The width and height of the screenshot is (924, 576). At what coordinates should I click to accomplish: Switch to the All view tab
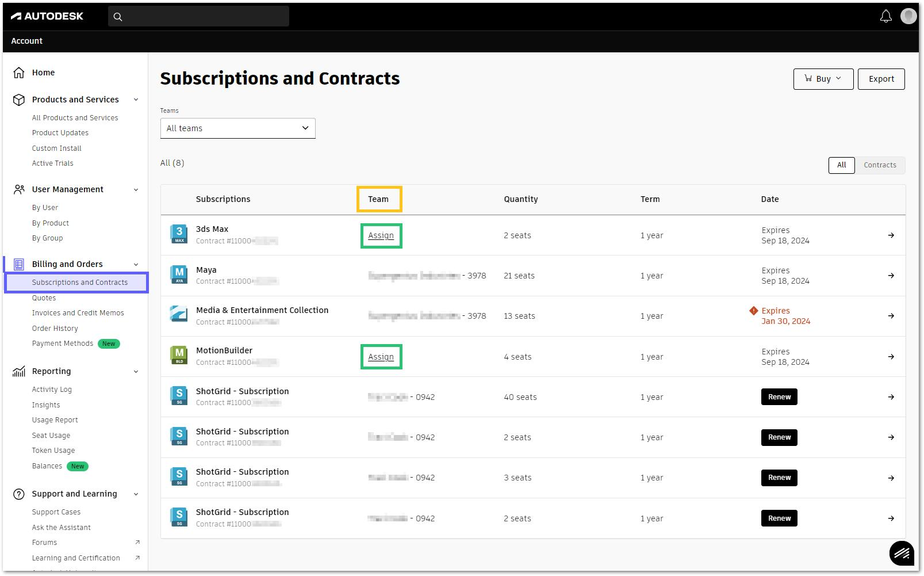click(842, 165)
